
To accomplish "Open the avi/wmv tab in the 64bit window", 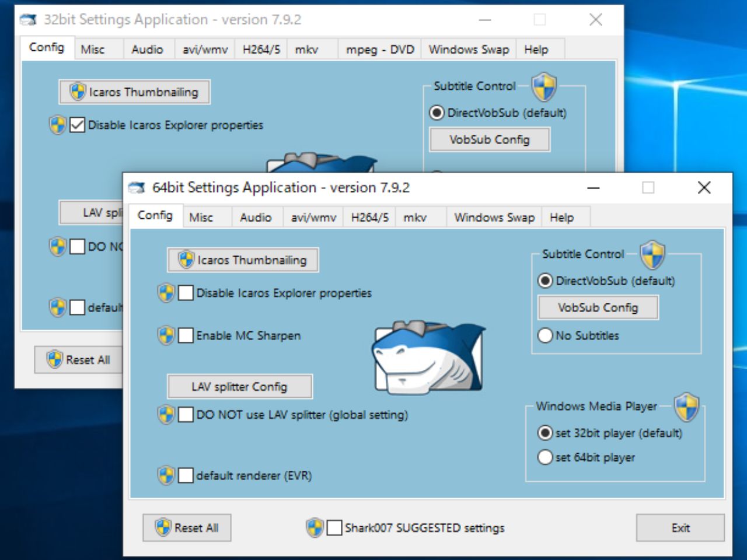I will [x=313, y=218].
